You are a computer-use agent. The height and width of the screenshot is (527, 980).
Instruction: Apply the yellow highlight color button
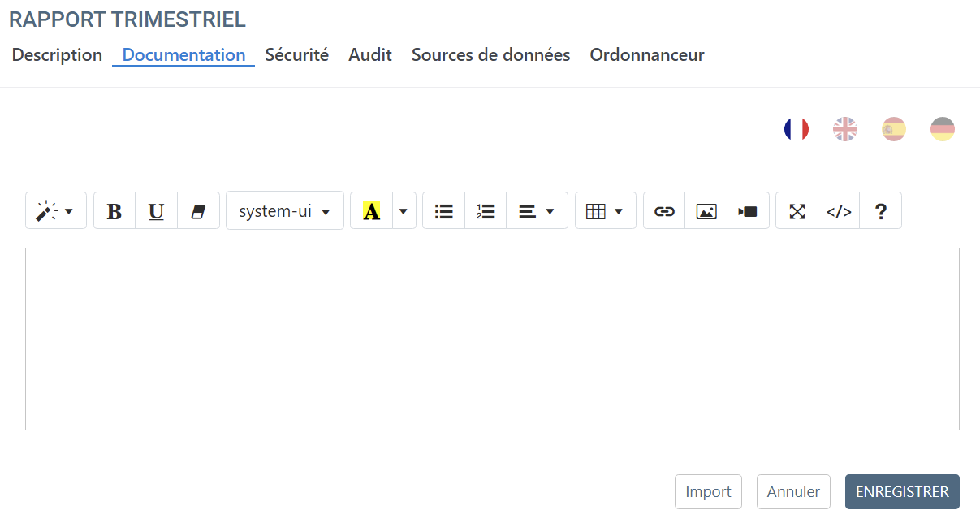[372, 211]
